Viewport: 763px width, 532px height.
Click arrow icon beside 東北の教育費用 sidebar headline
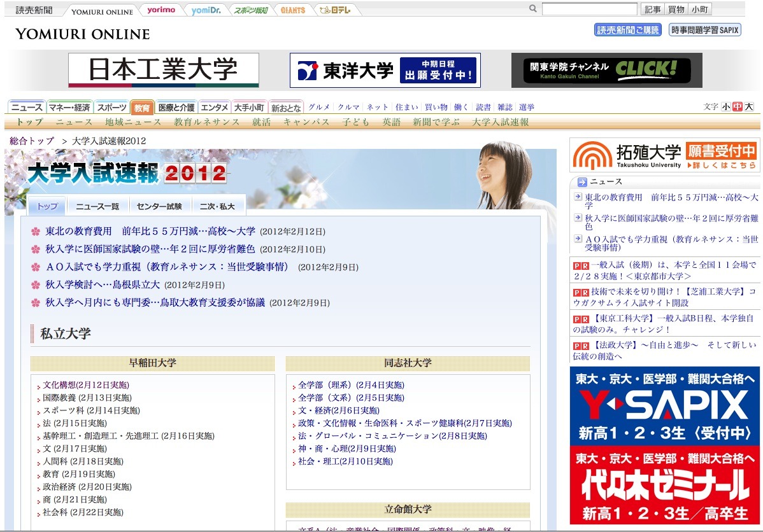coord(578,195)
